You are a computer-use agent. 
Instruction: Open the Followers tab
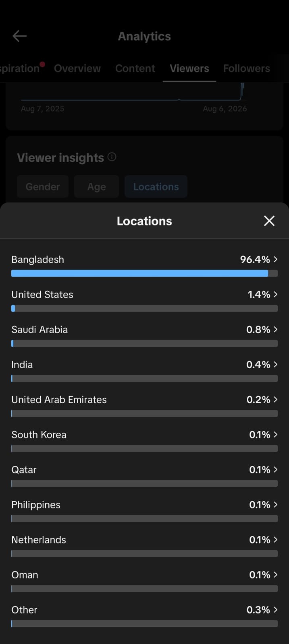point(247,68)
